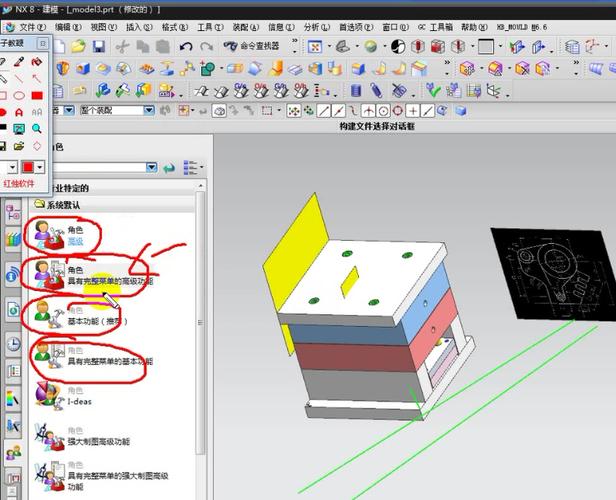616x500 pixels.
Task: Toggle the Mid Point snap option
Action: pos(339,111)
